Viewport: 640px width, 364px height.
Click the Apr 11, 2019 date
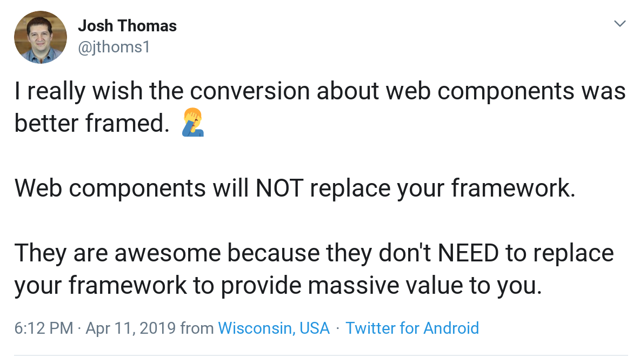131,328
